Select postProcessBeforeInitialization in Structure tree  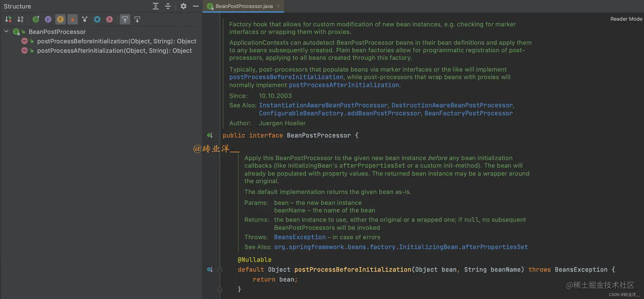(x=117, y=41)
